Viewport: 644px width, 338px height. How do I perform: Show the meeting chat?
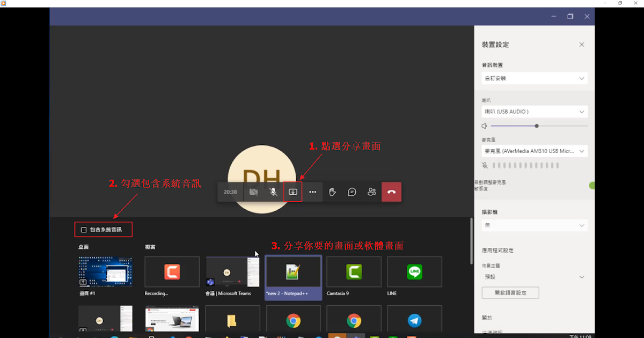pos(352,192)
